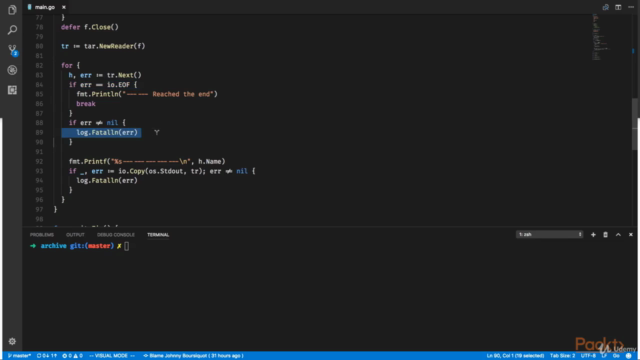This screenshot has height=360, width=640.
Task: Open the Debug view in activity bar
Action: click(x=12, y=70)
